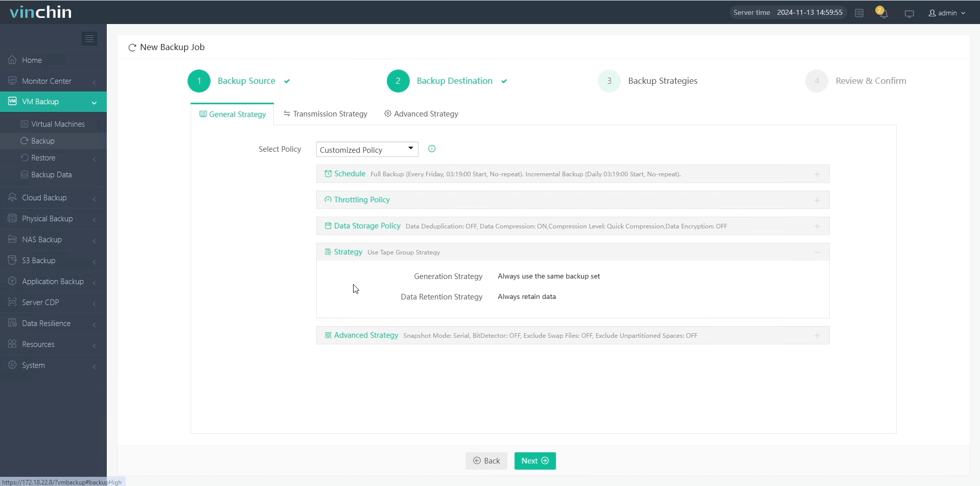
Task: Click the Schedule clock icon
Action: tap(328, 174)
